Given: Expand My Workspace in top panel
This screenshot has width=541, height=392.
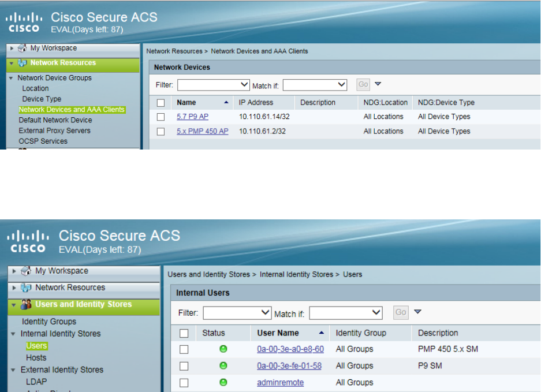Looking at the screenshot, I should 12,48.
